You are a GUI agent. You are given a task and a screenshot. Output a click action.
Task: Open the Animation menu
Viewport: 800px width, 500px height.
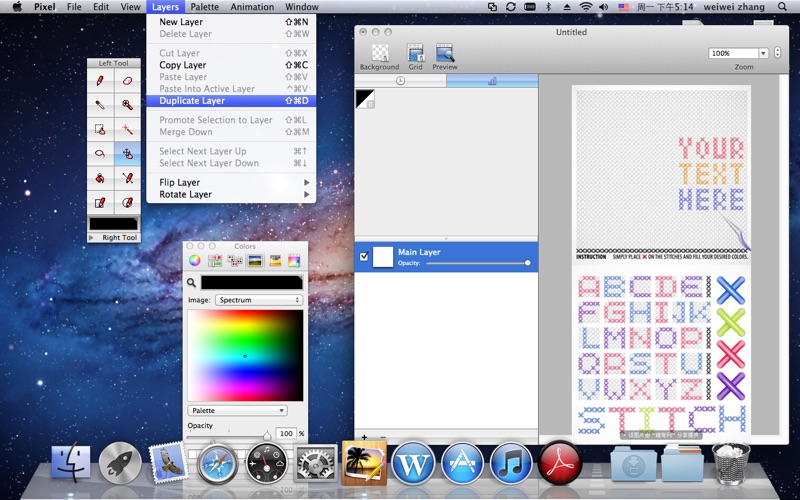click(252, 7)
